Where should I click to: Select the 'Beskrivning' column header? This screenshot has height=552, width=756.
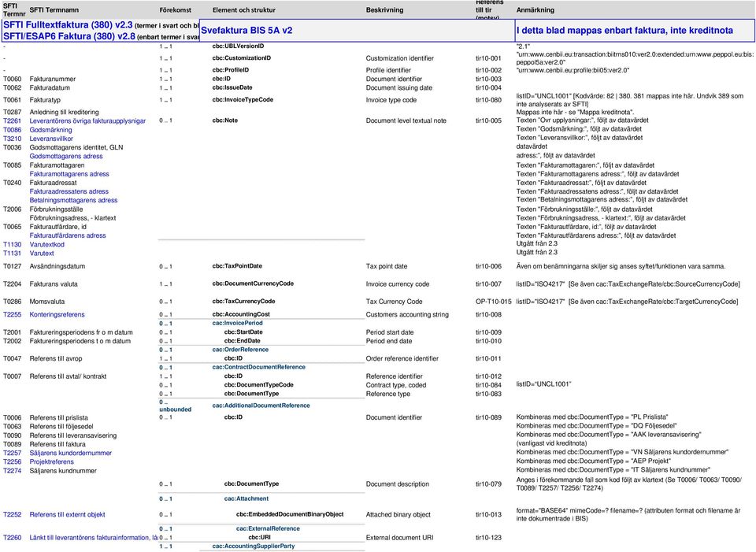(x=385, y=10)
